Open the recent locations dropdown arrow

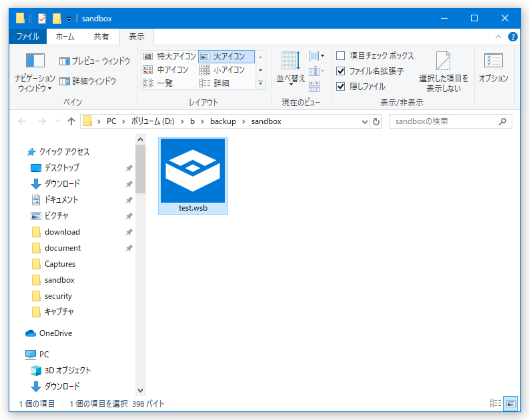pos(57,121)
